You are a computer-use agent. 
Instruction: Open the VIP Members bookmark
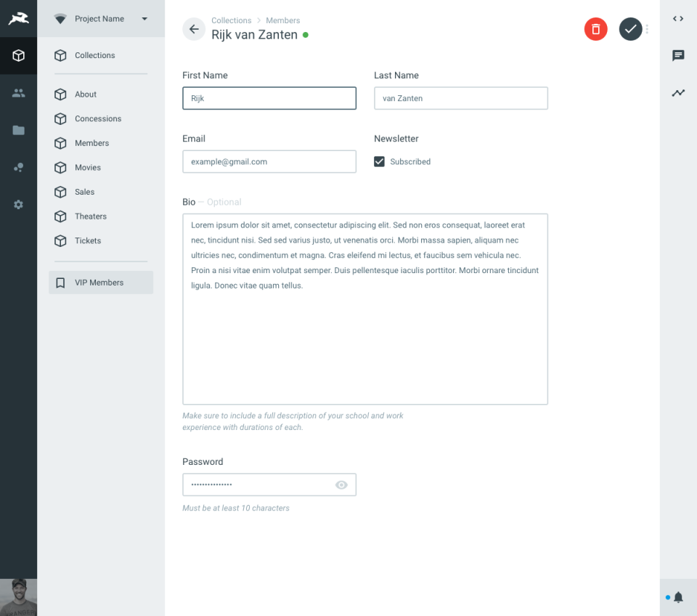(101, 283)
